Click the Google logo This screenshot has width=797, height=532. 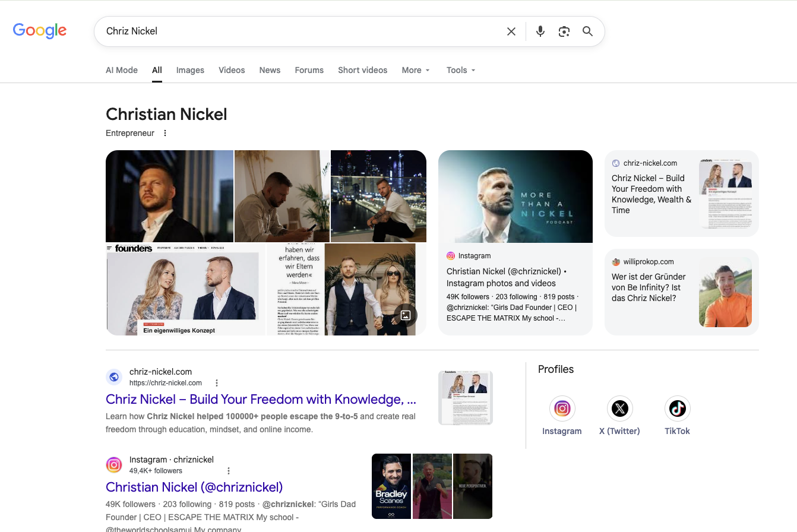40,31
